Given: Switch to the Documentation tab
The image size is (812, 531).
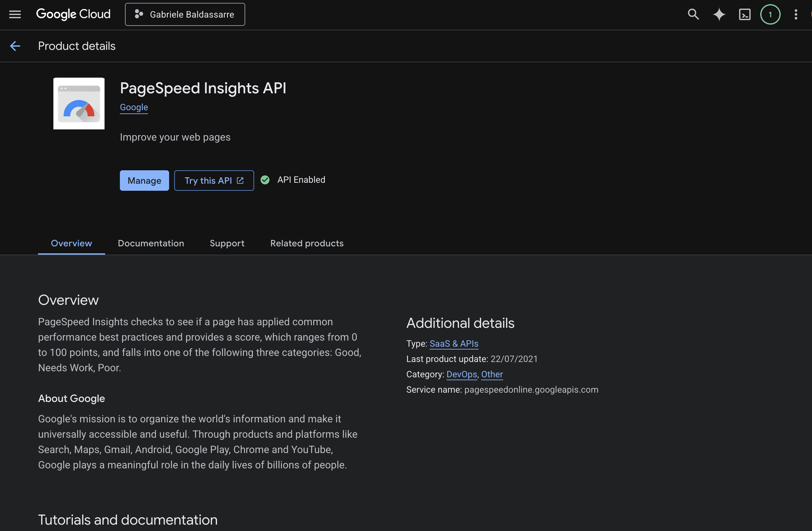Looking at the screenshot, I should (151, 243).
